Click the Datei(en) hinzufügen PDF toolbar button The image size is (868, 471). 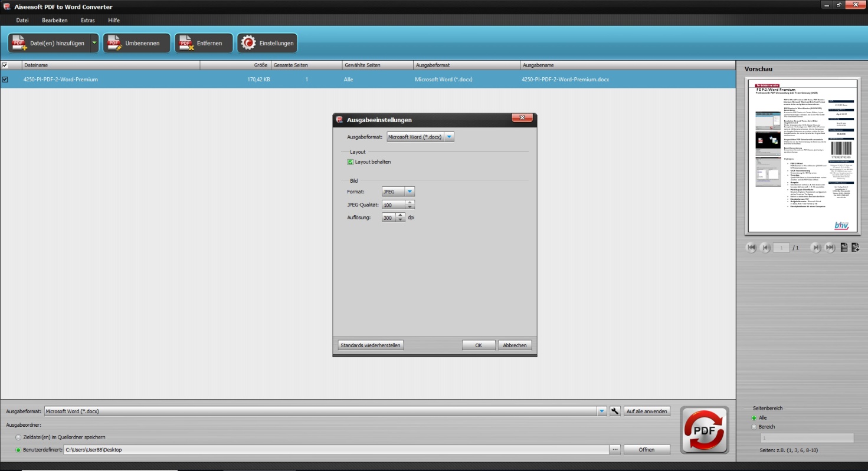point(48,43)
